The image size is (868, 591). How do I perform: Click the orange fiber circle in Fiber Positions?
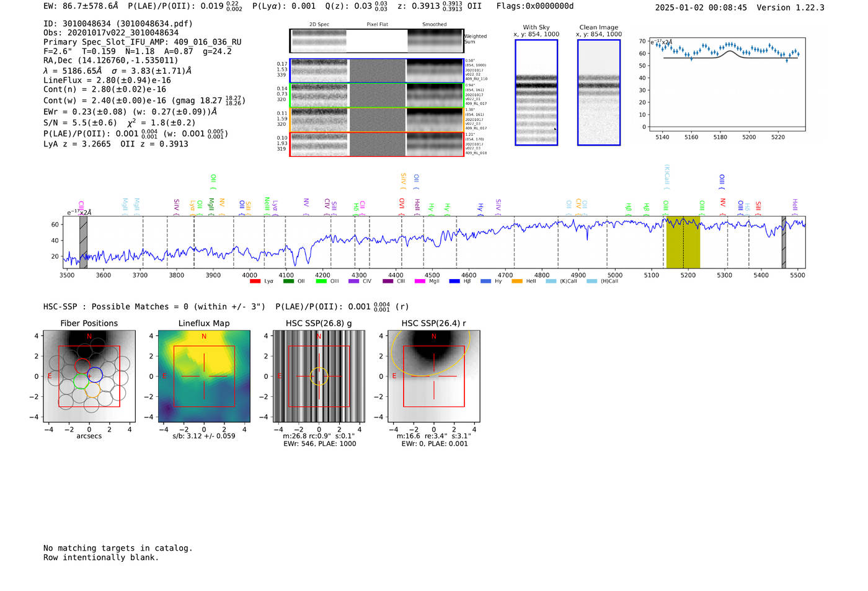[x=92, y=389]
